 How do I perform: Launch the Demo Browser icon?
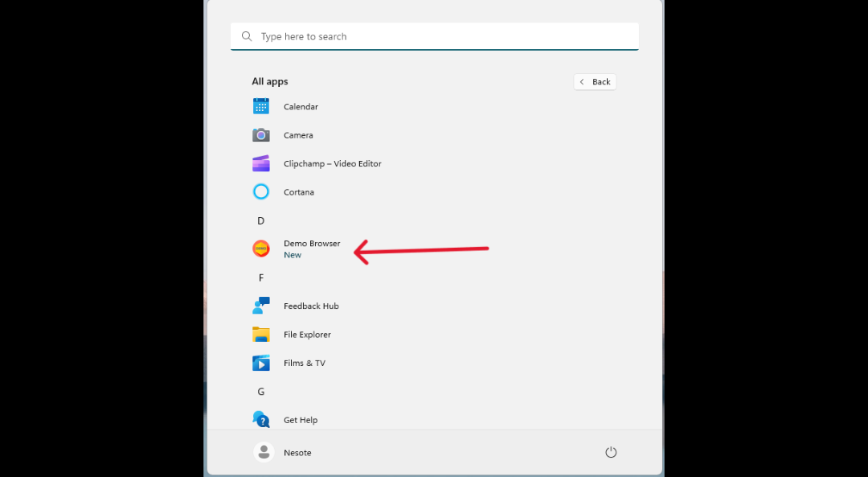[260, 249]
